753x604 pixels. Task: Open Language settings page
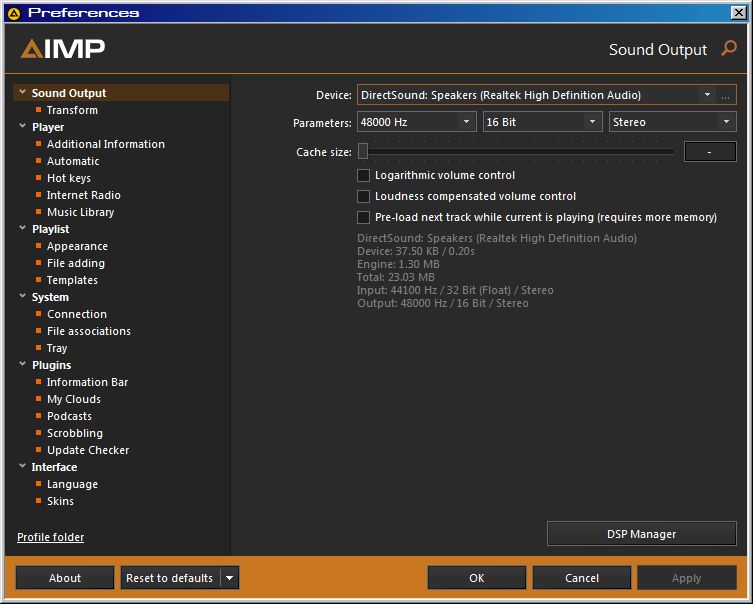point(72,484)
